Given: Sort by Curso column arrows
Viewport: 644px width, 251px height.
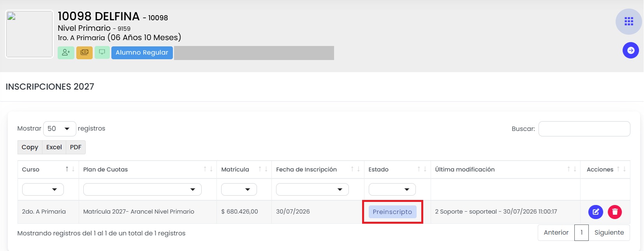Looking at the screenshot, I should point(70,169).
